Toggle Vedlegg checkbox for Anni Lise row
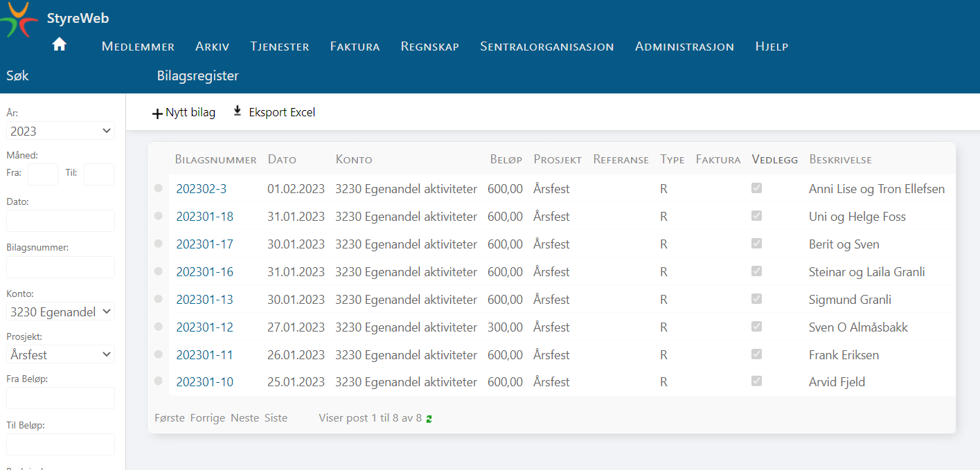This screenshot has width=980, height=470. pyautogui.click(x=756, y=188)
